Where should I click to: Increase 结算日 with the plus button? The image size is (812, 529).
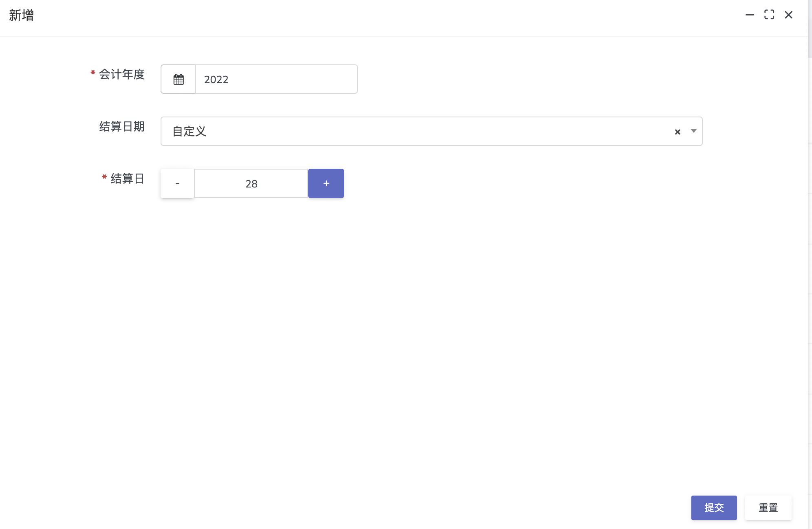pyautogui.click(x=326, y=183)
